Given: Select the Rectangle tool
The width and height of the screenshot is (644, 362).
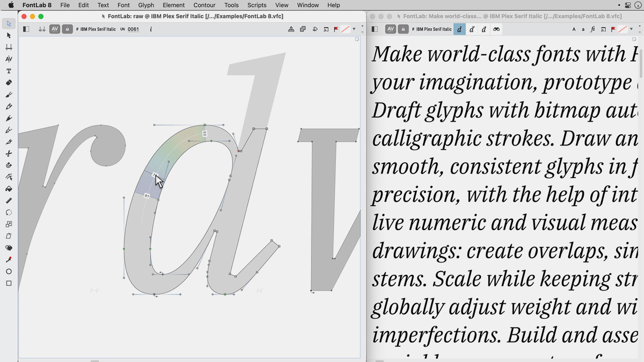Looking at the screenshot, I should (9, 283).
